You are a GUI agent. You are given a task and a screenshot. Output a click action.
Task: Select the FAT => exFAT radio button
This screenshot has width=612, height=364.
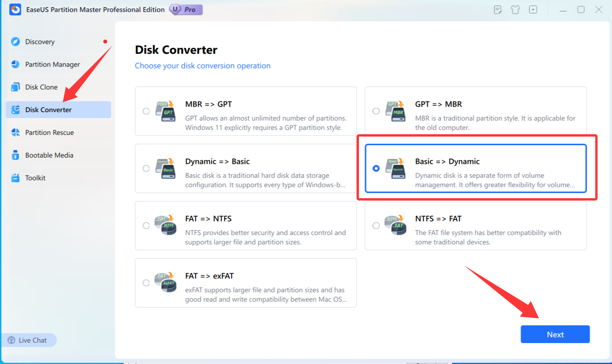click(146, 283)
